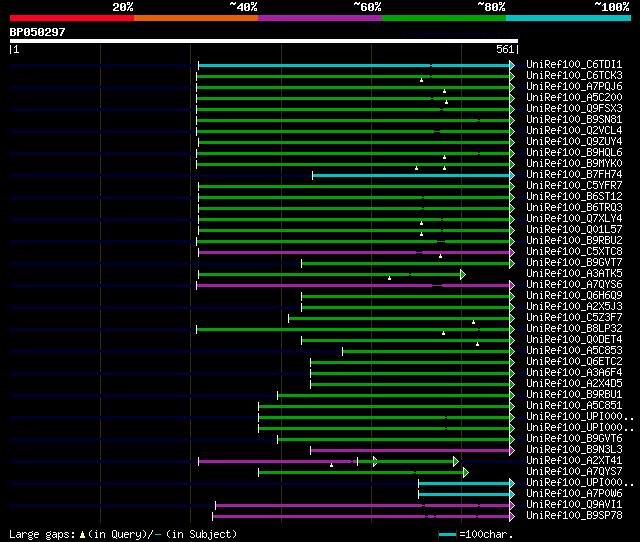Select hit UniRef100_C5XTC8
This screenshot has width=640, height=542.
pos(574,252)
